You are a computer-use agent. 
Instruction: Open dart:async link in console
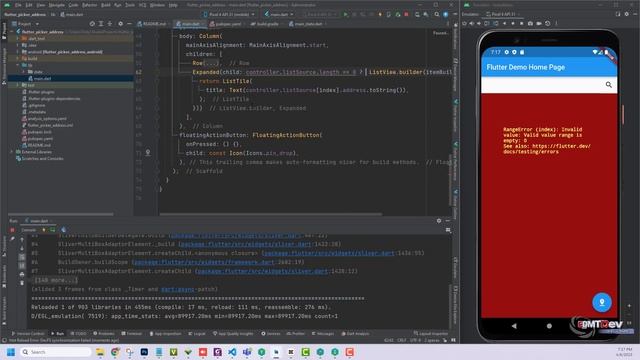coord(178,289)
